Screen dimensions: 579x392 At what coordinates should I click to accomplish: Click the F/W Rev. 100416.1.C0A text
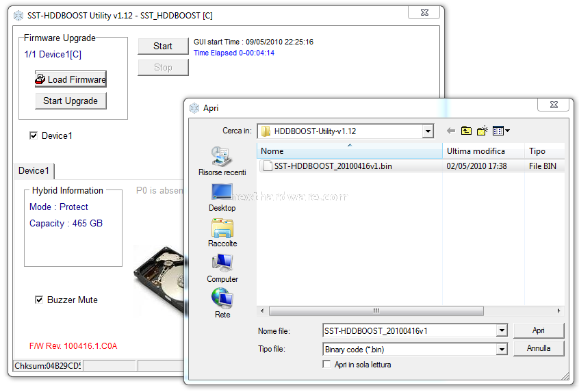[73, 346]
